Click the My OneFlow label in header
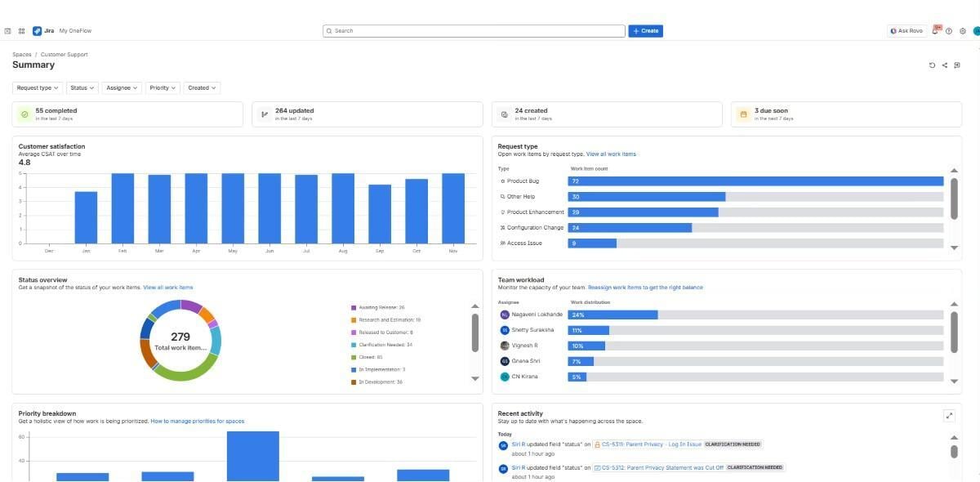Image resolution: width=980 pixels, height=482 pixels. pos(75,31)
